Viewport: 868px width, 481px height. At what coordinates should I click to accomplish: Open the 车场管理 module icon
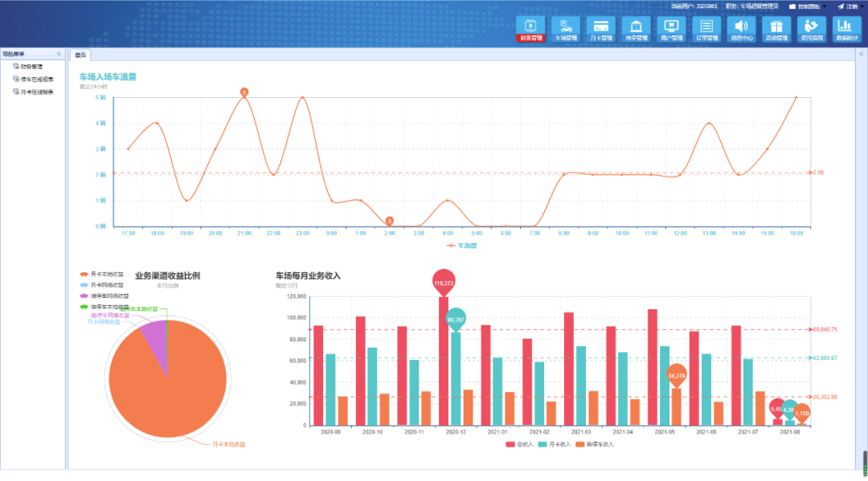566,28
